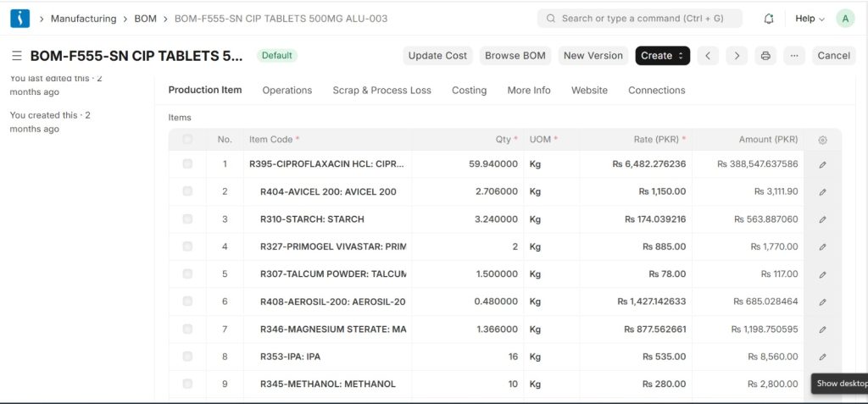Click the New Version button
The image size is (868, 404).
pyautogui.click(x=593, y=55)
